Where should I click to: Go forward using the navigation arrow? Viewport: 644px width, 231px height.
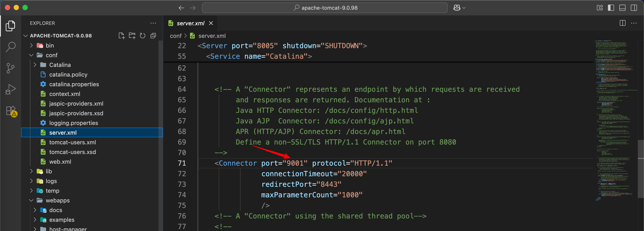click(x=193, y=8)
